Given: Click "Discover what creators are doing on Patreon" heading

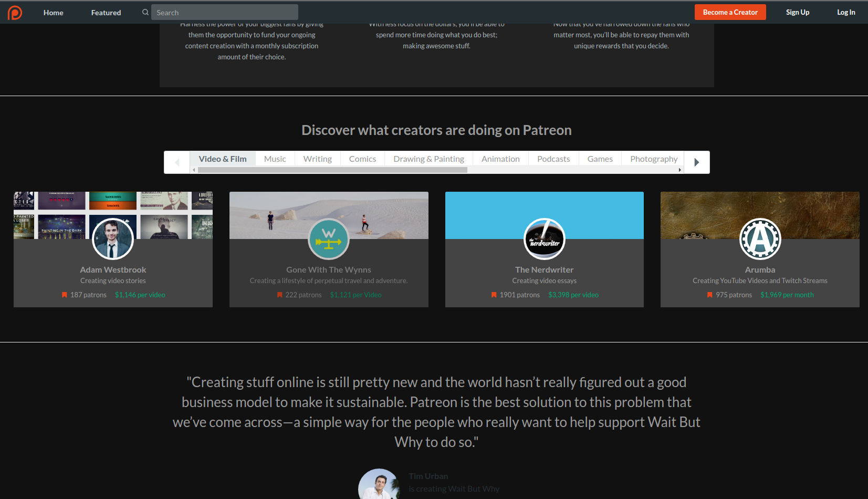Looking at the screenshot, I should click(x=436, y=130).
